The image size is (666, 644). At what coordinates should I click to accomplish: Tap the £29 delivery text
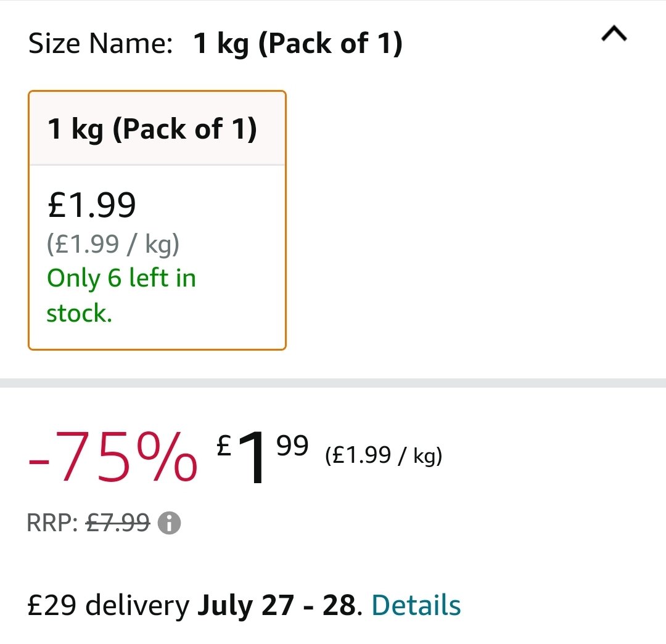(x=109, y=605)
